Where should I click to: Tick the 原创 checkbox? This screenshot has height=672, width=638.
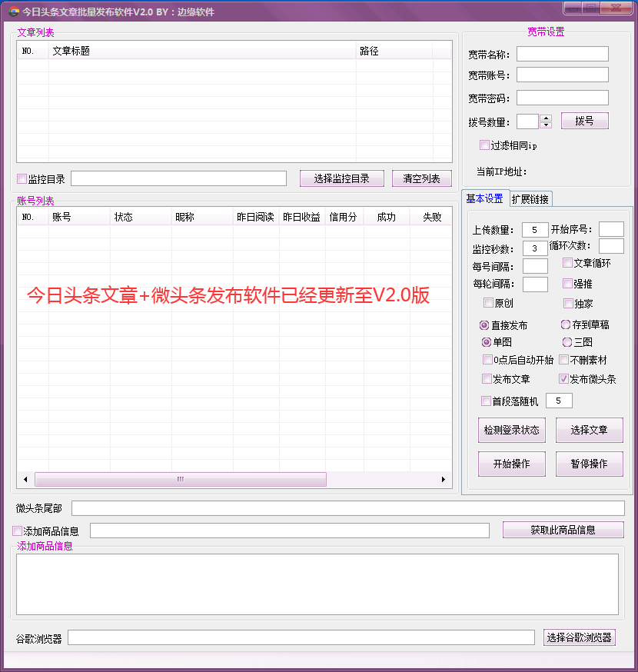point(488,303)
